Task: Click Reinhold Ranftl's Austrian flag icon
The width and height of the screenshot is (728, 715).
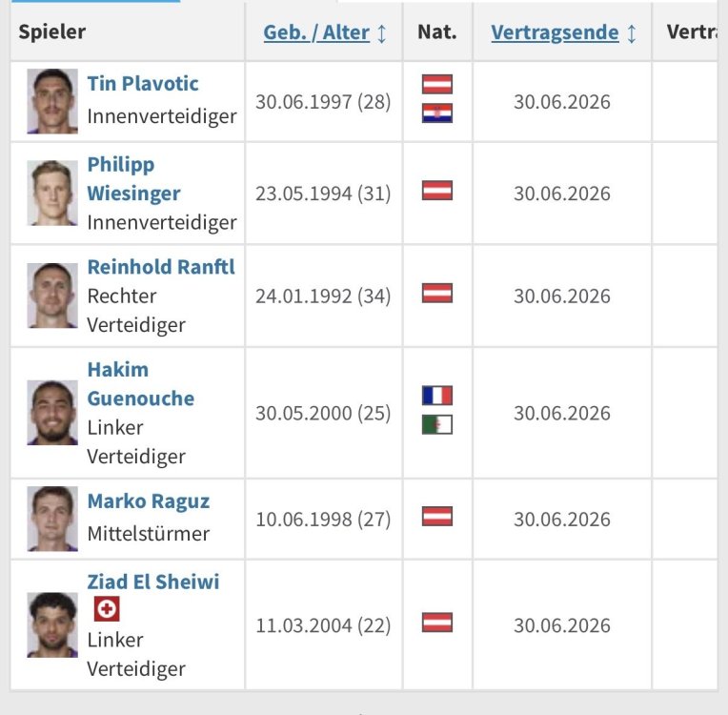Action: [437, 293]
